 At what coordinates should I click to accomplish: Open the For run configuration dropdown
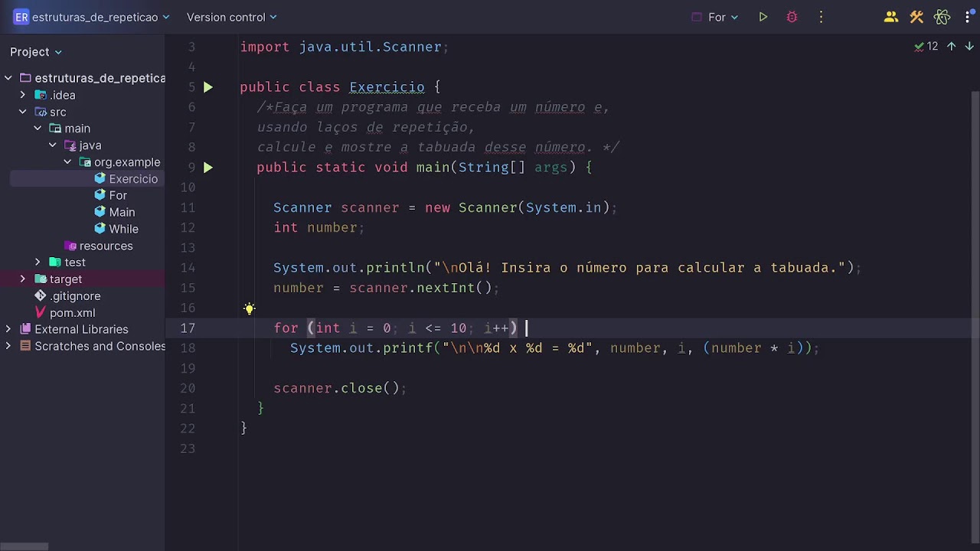[x=716, y=17]
